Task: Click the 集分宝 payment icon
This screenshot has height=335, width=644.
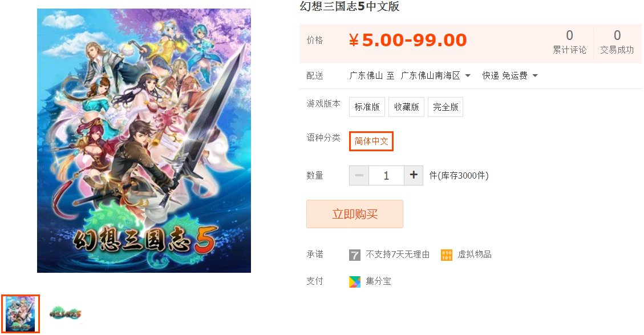Action: coord(354,281)
